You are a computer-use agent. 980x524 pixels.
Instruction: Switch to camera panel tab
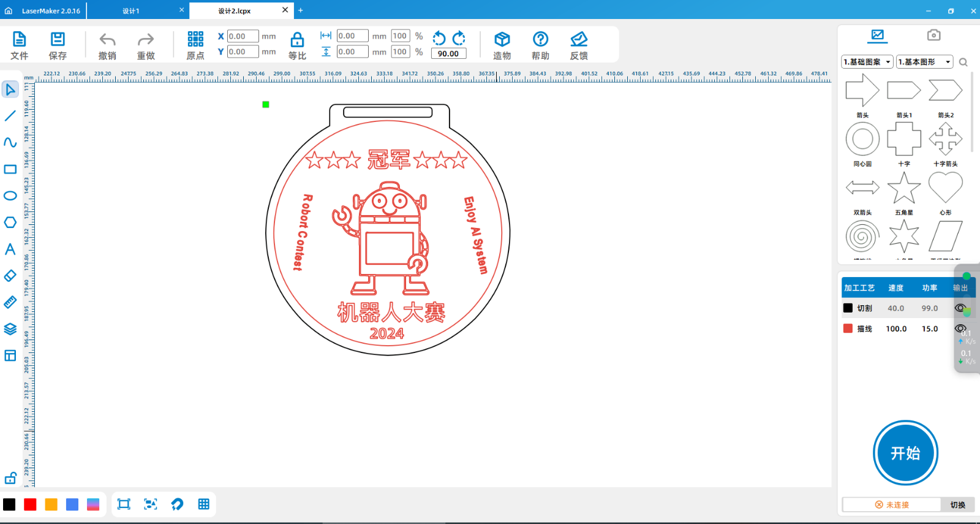click(933, 36)
